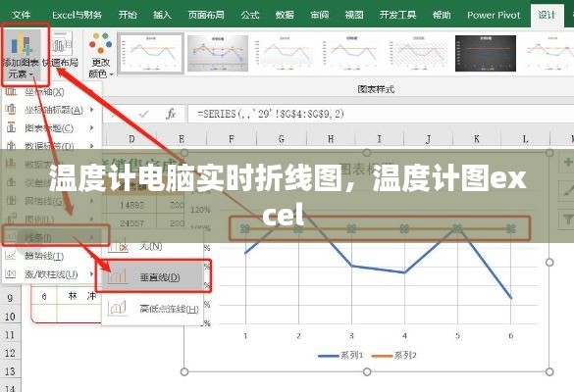Screen dimensions: 574x392
Task: Switch to the 帮助 tab
Action: coord(442,15)
